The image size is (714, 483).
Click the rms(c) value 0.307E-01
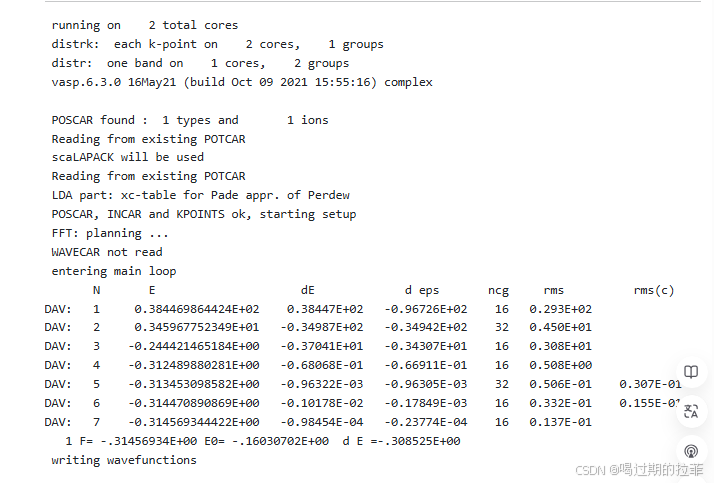click(649, 384)
